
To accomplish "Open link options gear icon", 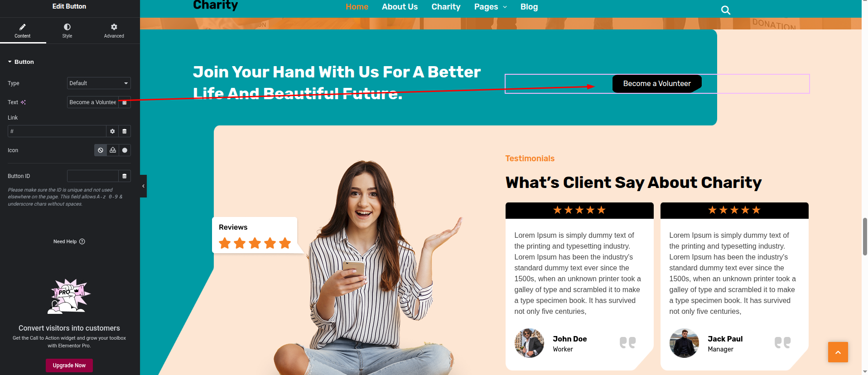I will click(112, 131).
